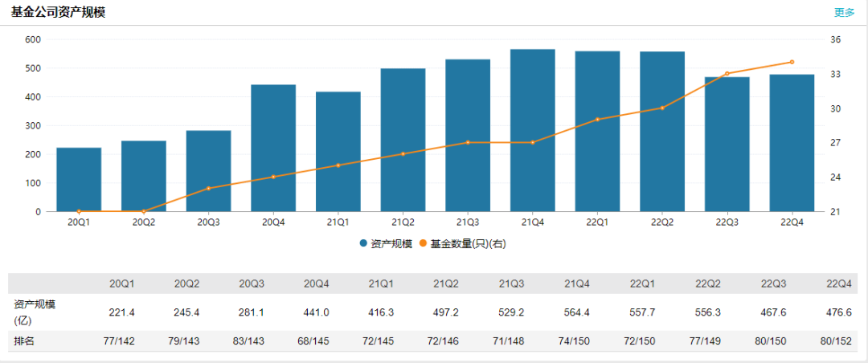Screen dimensions: 868x363
Task: Toggle the 基金数量(只)(右) legend item
Action: click(x=462, y=243)
